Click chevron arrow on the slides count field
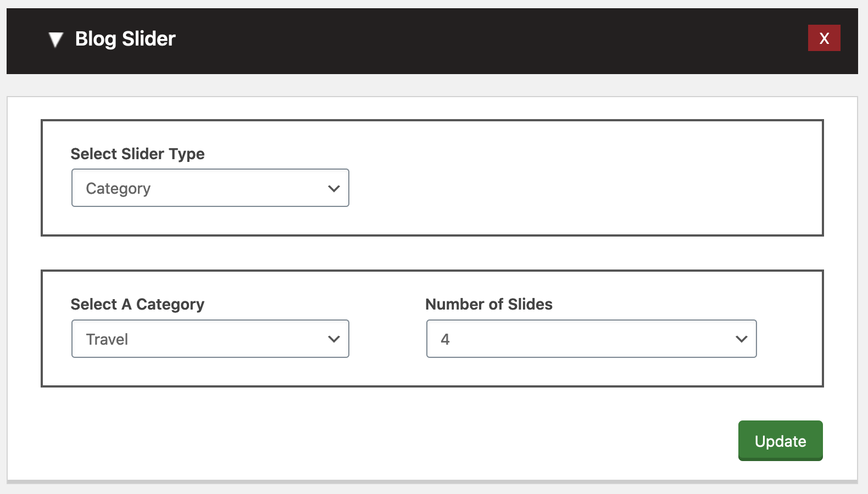The width and height of the screenshot is (868, 494). tap(741, 339)
